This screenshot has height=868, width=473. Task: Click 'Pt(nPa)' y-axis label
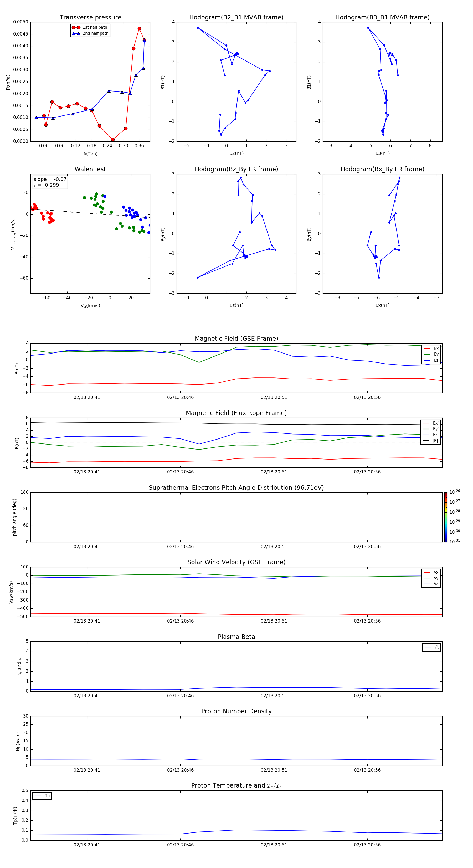coord(8,82)
